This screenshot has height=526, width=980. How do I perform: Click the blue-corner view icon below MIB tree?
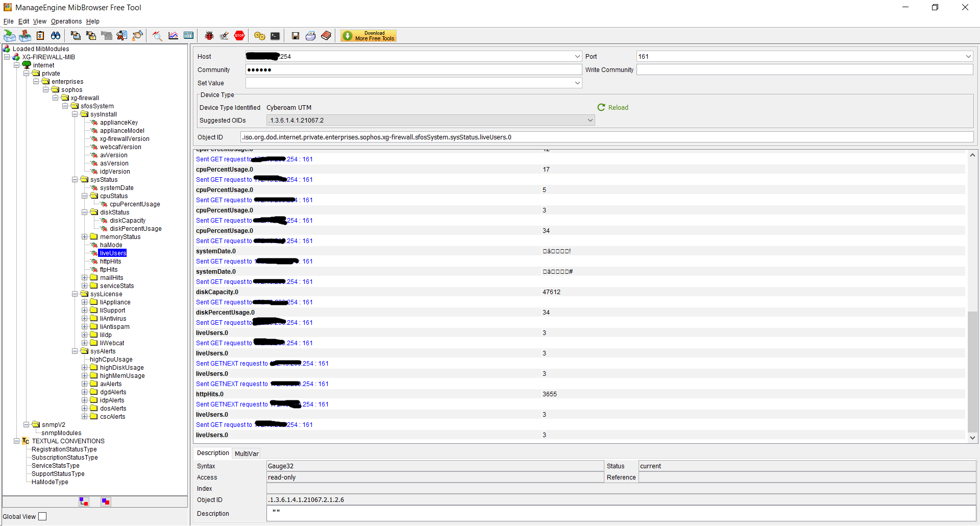click(x=106, y=501)
